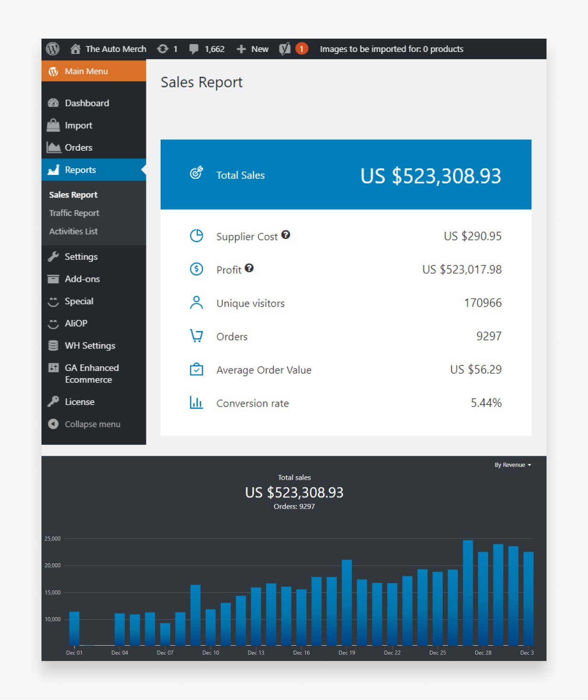Open The Auto Merch home icon
Screen dimensions: 588x700
pyautogui.click(x=75, y=49)
